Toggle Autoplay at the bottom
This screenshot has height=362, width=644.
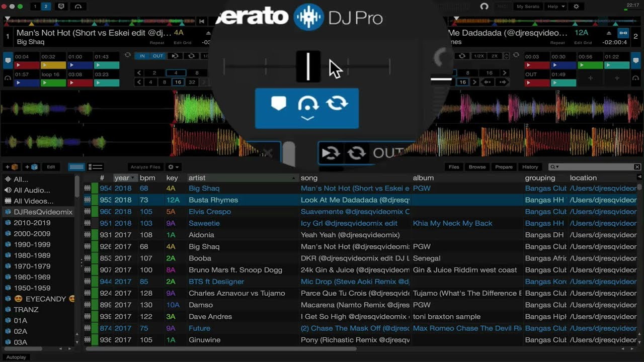point(16,357)
